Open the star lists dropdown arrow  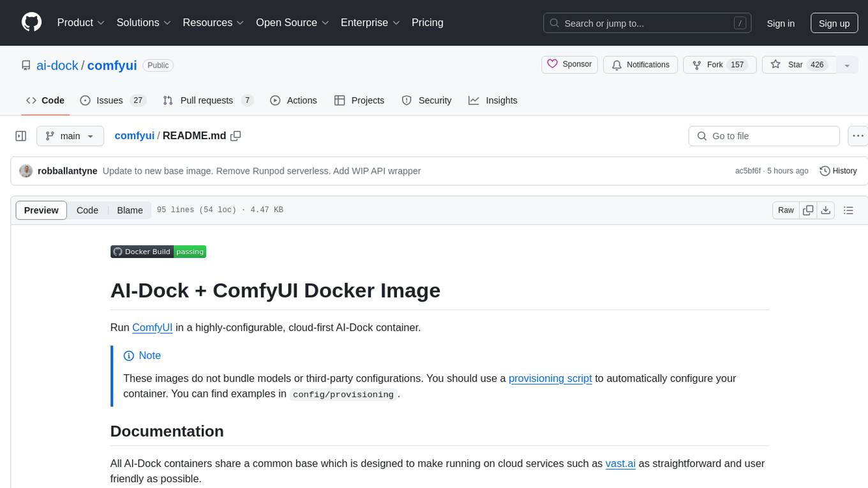(847, 65)
